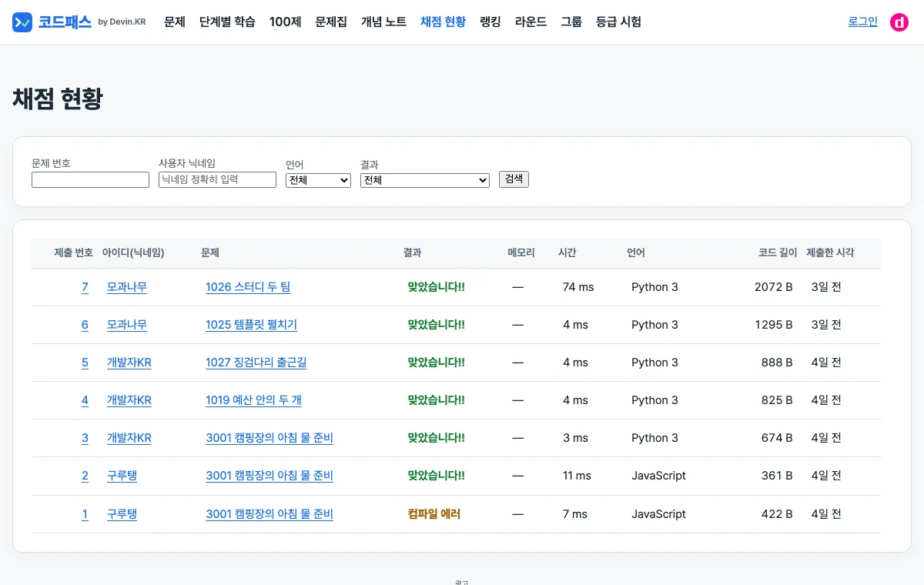This screenshot has height=585, width=924.
Task: Open submission number 7
Action: [x=85, y=287]
